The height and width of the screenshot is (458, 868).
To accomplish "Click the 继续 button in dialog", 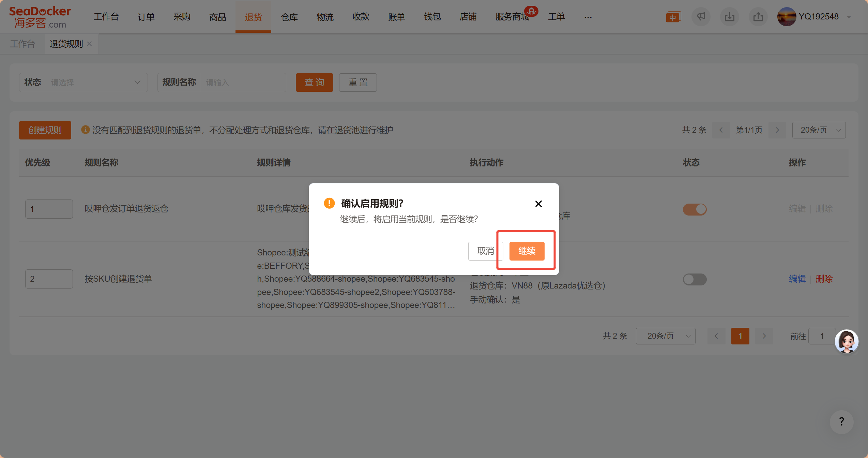I will (x=527, y=251).
